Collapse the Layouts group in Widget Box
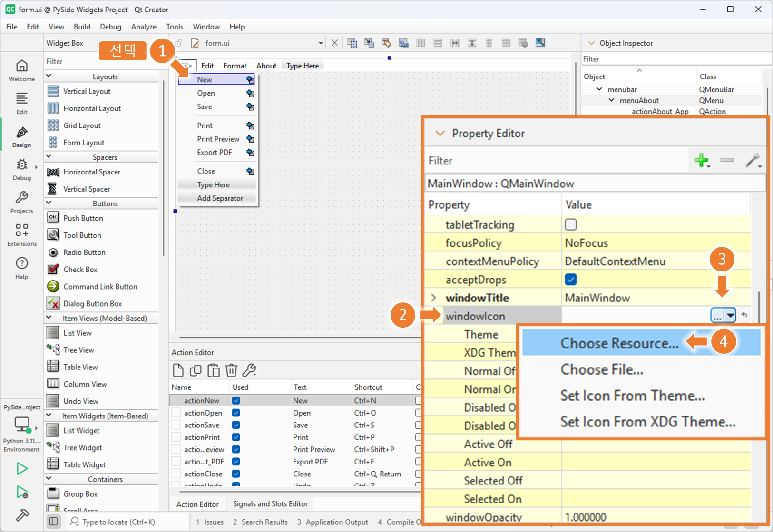773x532 pixels. (49, 76)
